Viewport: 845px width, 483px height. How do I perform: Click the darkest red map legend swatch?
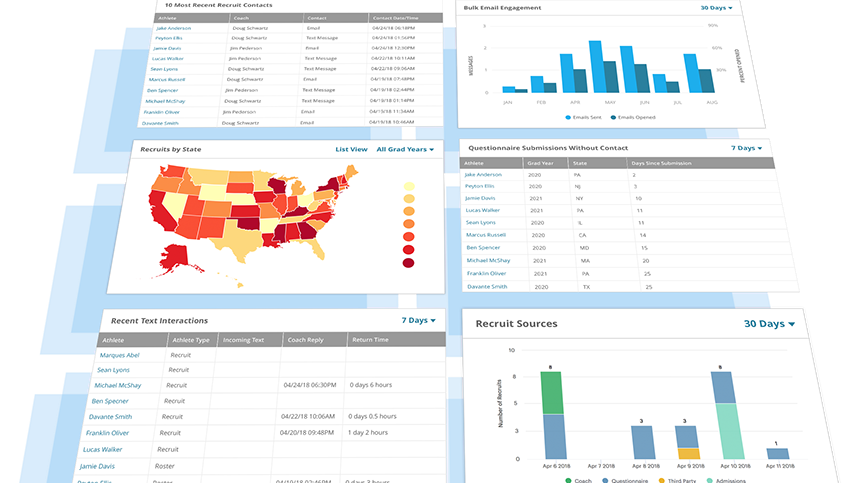coord(408,264)
